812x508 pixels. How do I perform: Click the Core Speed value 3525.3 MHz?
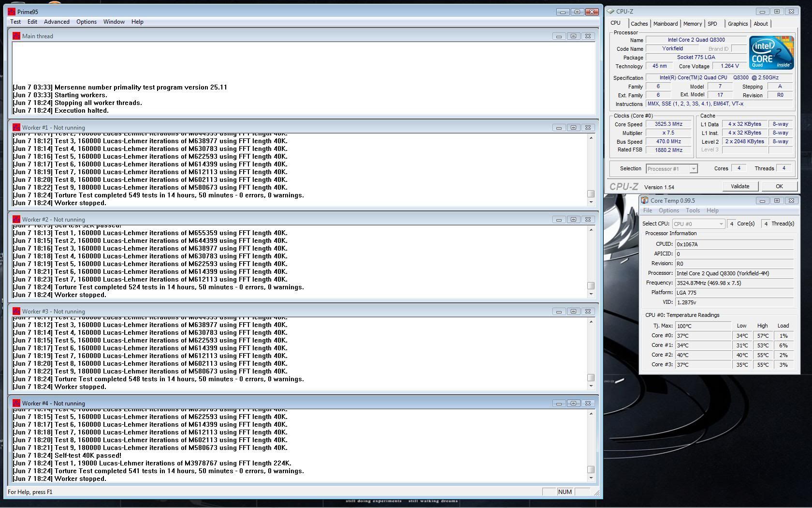click(668, 124)
